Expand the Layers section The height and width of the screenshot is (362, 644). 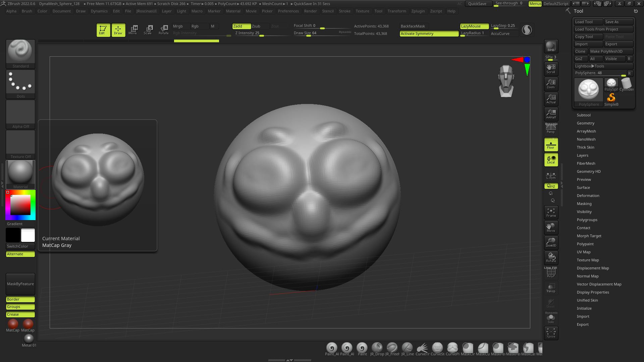[x=582, y=155]
